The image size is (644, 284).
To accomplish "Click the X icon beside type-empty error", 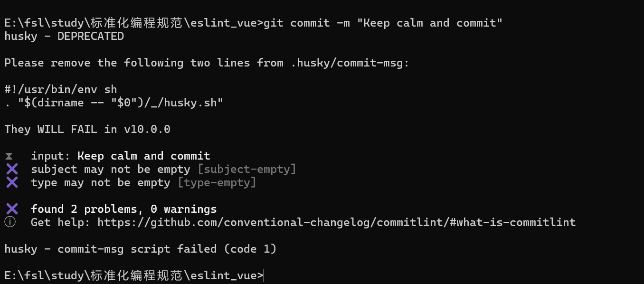I will pyautogui.click(x=12, y=182).
